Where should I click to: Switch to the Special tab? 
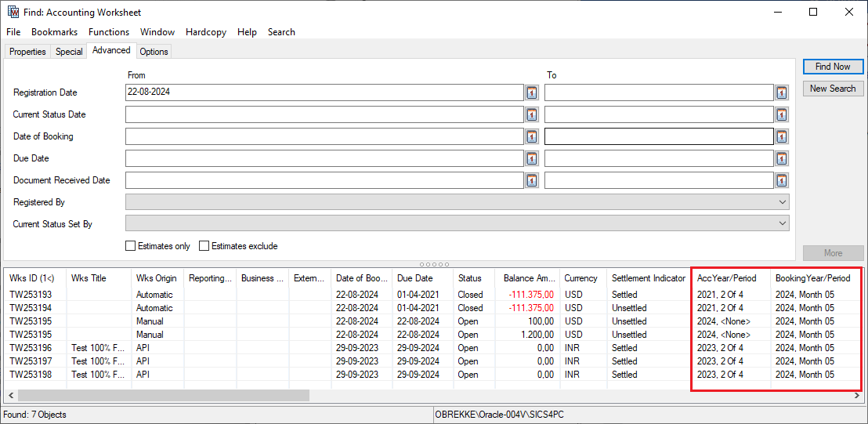click(69, 52)
